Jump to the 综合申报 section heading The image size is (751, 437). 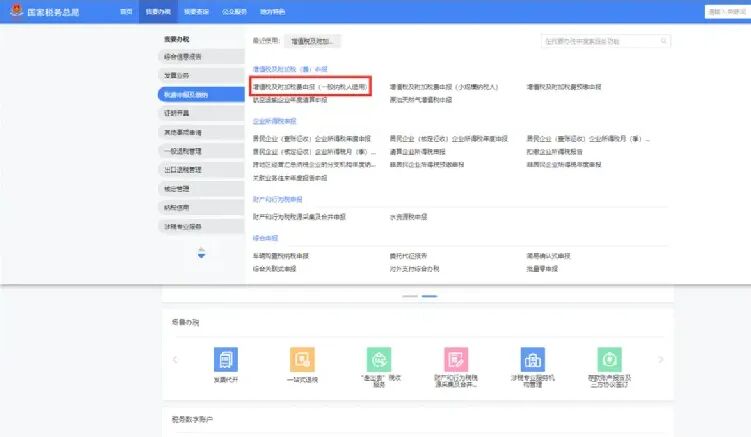[265, 238]
